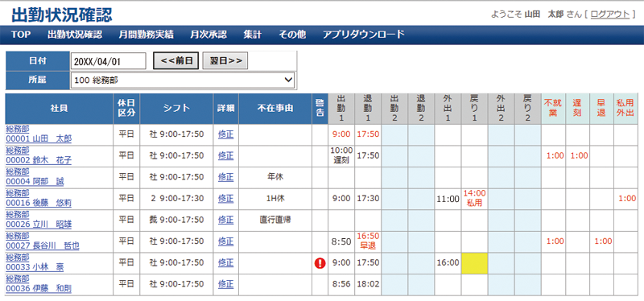Open the その他 menu

click(x=292, y=35)
